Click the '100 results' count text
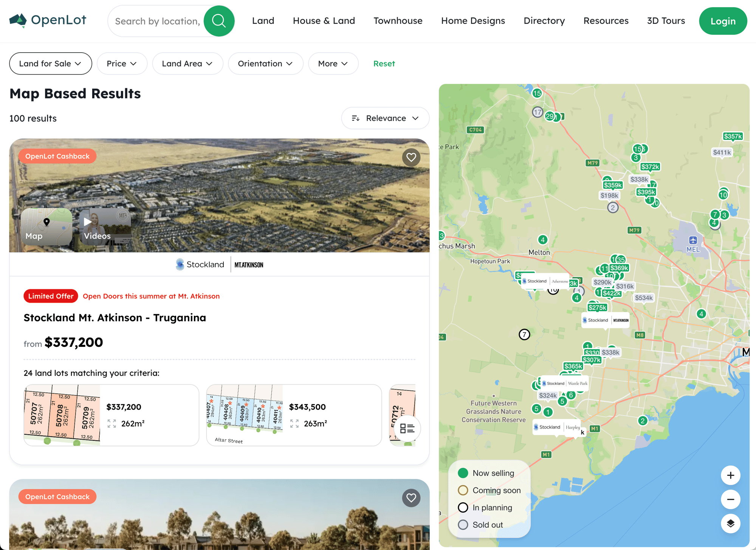756x550 pixels. pyautogui.click(x=33, y=118)
